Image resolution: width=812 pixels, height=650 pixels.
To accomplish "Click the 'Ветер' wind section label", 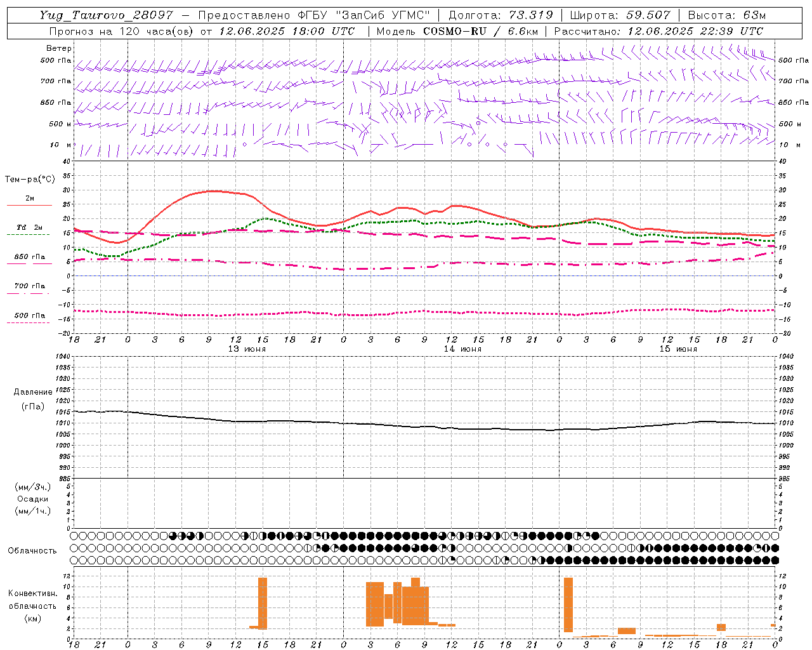I will click(59, 48).
